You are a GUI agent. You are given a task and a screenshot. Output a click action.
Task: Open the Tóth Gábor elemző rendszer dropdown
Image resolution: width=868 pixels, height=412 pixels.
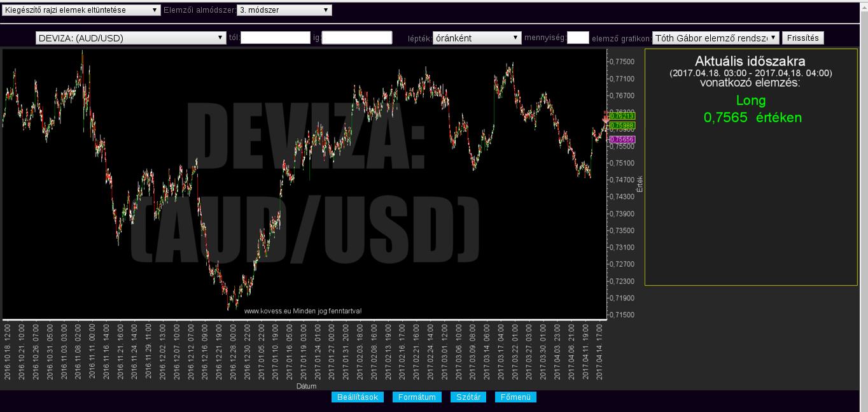click(x=716, y=38)
